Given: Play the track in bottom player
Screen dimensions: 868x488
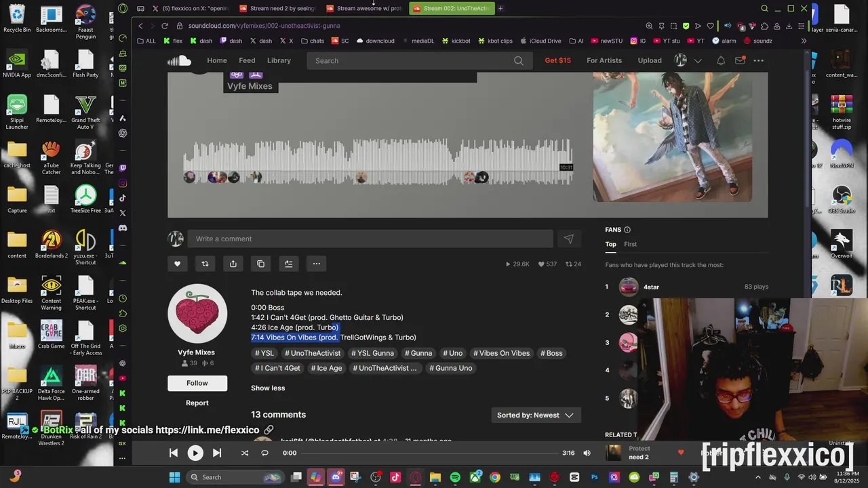Looking at the screenshot, I should (x=195, y=453).
